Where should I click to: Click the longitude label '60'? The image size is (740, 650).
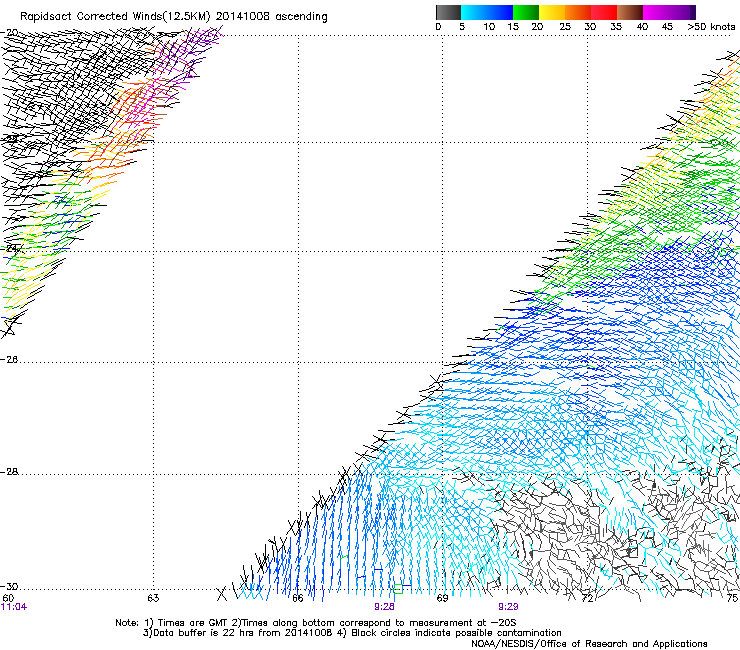point(8,599)
